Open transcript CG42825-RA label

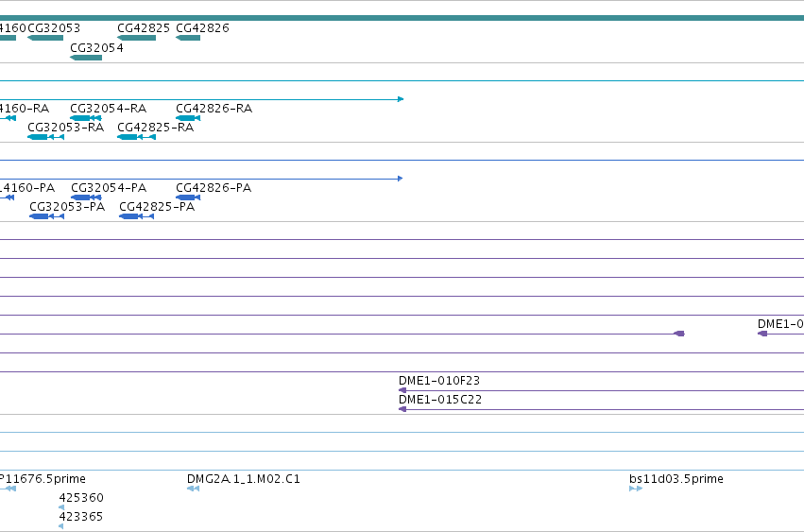[155, 128]
